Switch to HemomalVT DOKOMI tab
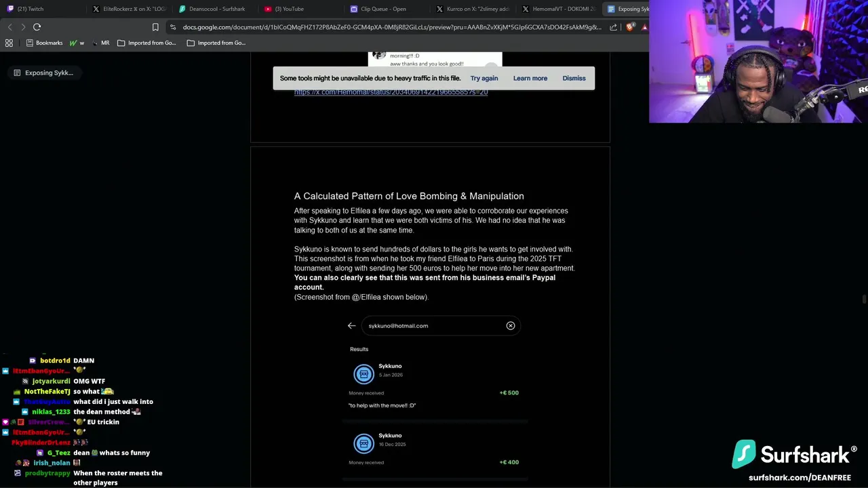Screen dimensions: 868x488 559,9
